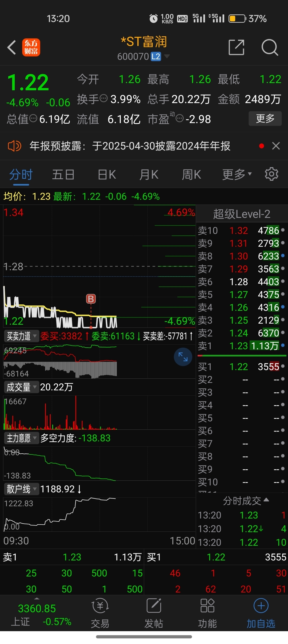Open the Eastmoney orange logo
288x644 pixels.
pos(31,48)
